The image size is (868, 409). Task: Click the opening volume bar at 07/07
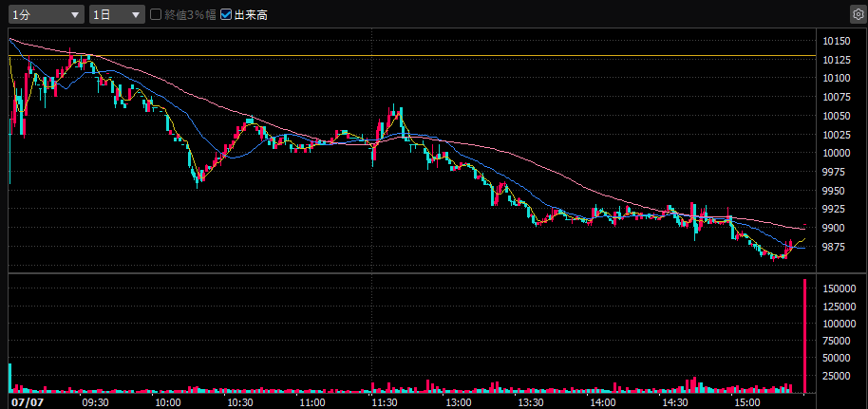click(9, 378)
